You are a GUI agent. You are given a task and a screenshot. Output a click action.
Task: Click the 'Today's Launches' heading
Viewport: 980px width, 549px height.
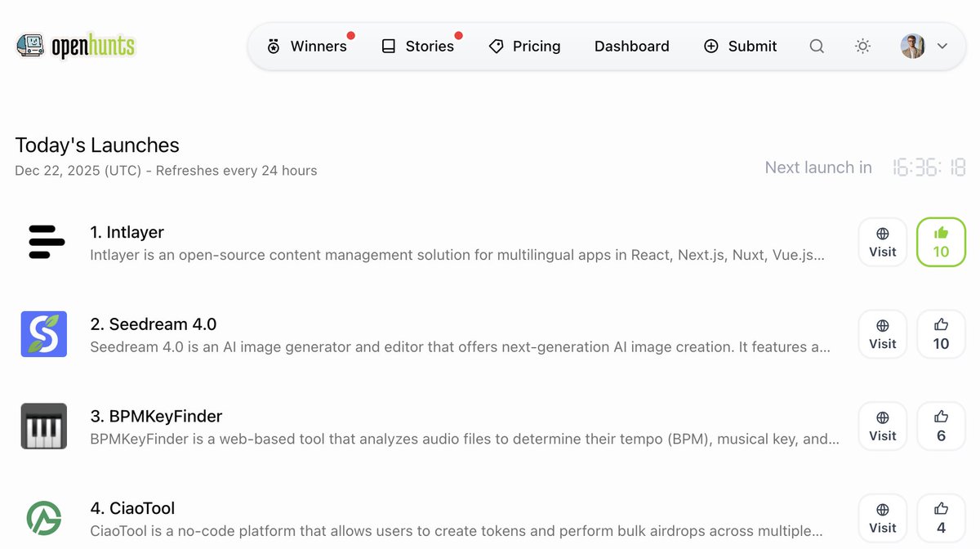pyautogui.click(x=97, y=145)
